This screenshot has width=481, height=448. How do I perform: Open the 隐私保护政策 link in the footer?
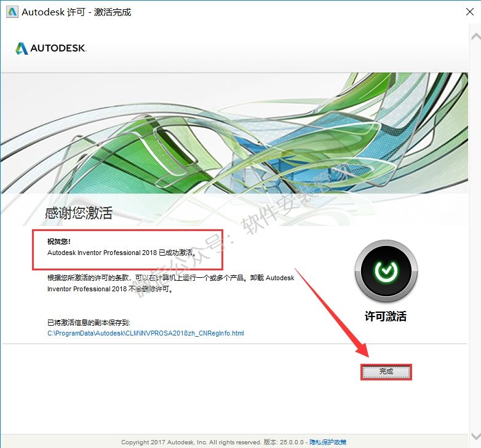(327, 442)
